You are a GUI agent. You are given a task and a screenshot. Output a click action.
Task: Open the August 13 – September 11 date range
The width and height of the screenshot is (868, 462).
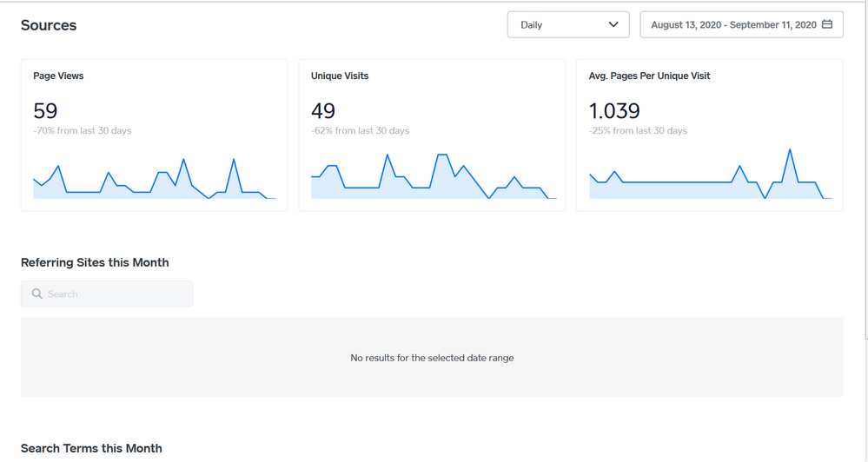click(733, 25)
